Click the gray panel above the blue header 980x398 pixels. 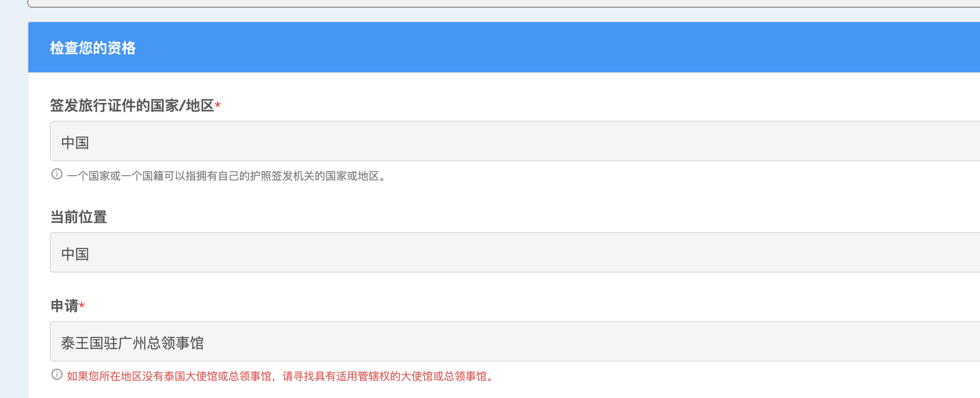(494, 3)
